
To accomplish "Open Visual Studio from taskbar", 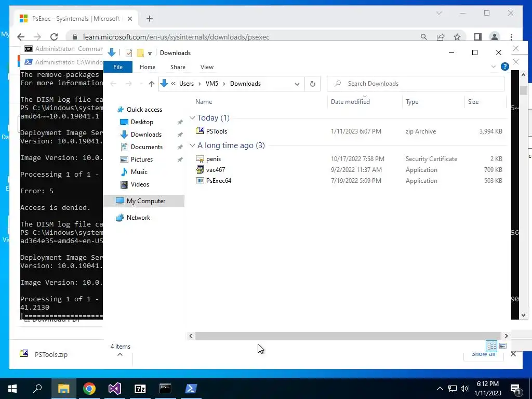I will 115,389.
